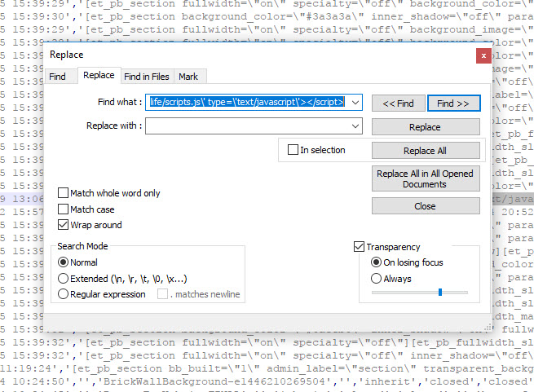The image size is (534, 392).
Task: Search forward with Find >> button
Action: 453,104
